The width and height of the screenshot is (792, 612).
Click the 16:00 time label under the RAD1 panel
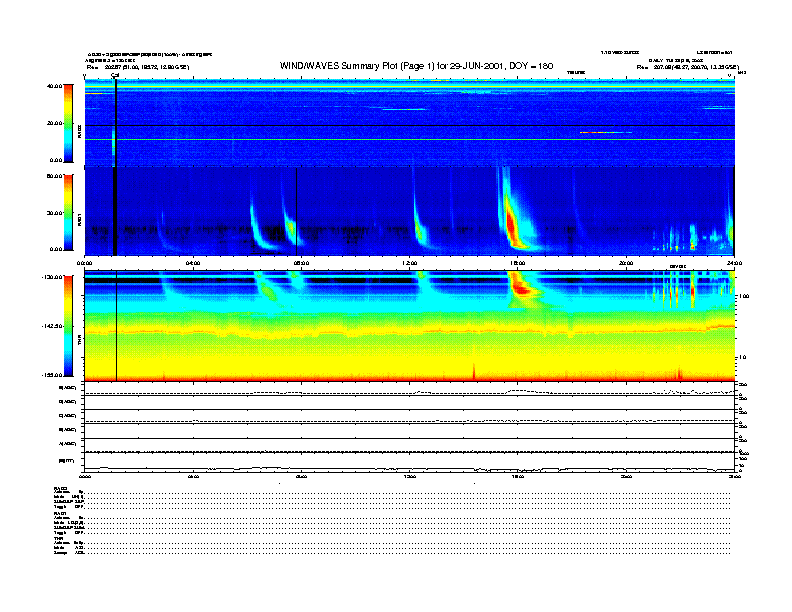[x=518, y=263]
